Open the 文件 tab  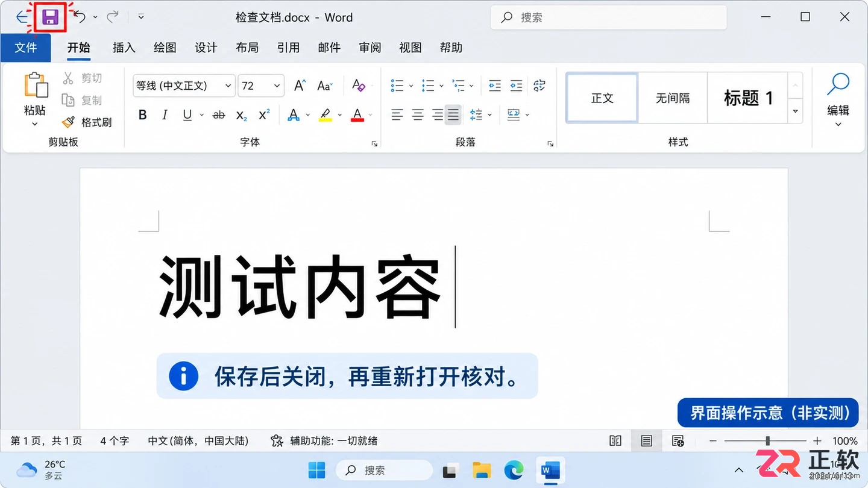(25, 48)
